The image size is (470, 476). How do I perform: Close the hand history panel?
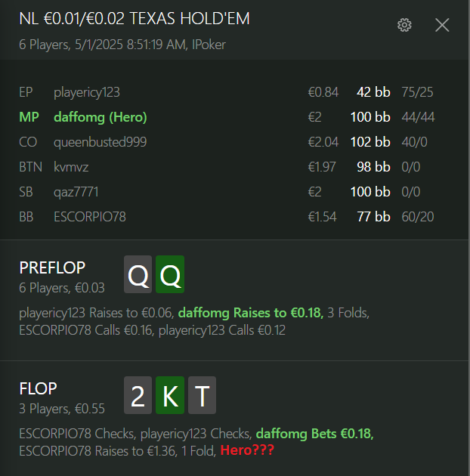coord(442,25)
